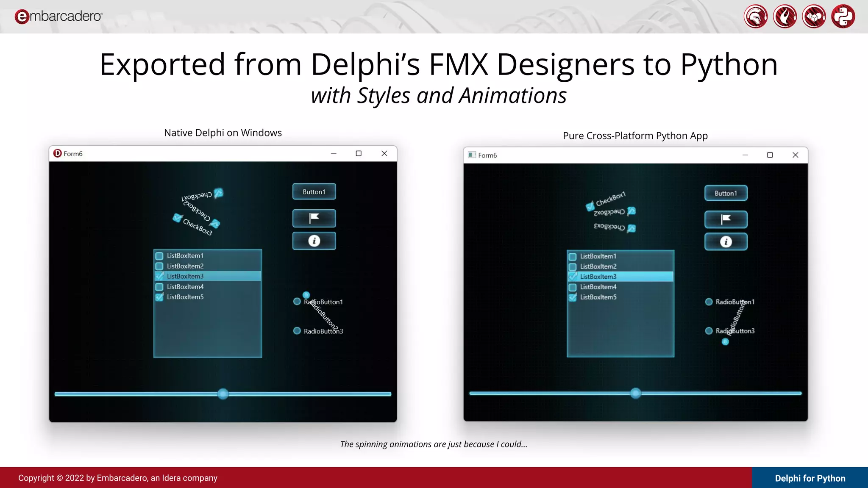Viewport: 868px width, 488px height.
Task: Select highlighted ListBoxItem3 in Python app
Action: point(598,277)
